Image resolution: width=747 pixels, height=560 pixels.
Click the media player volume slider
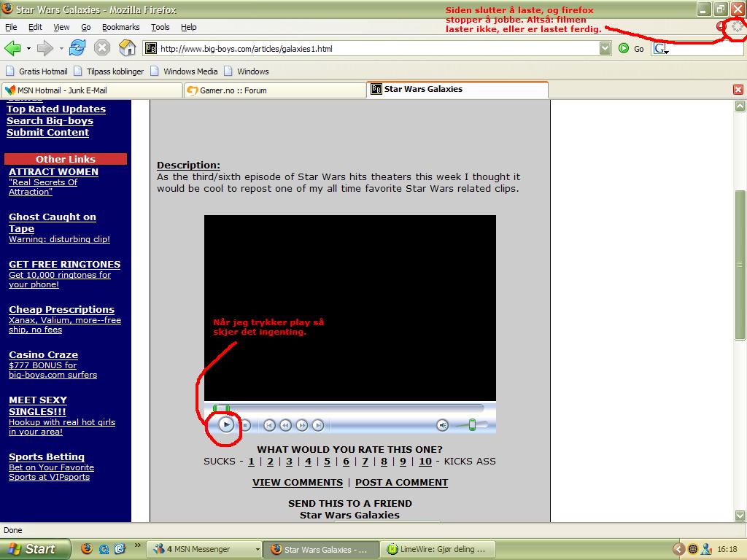[472, 425]
